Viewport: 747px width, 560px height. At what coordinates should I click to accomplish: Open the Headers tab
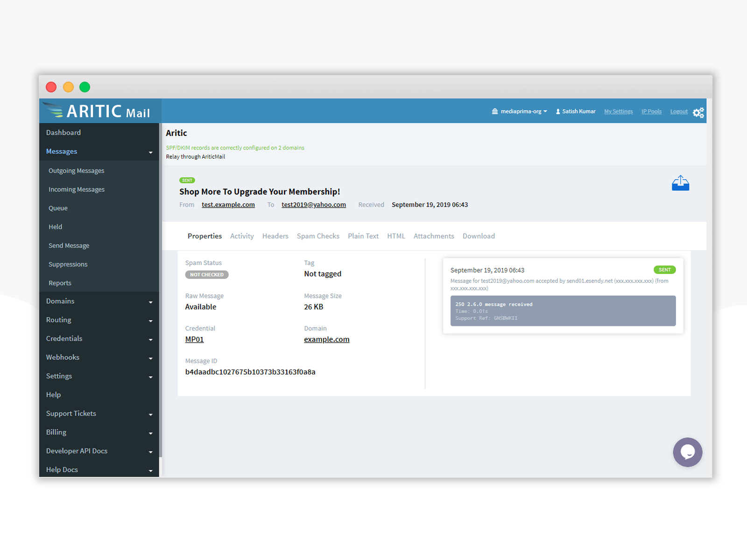(x=275, y=236)
